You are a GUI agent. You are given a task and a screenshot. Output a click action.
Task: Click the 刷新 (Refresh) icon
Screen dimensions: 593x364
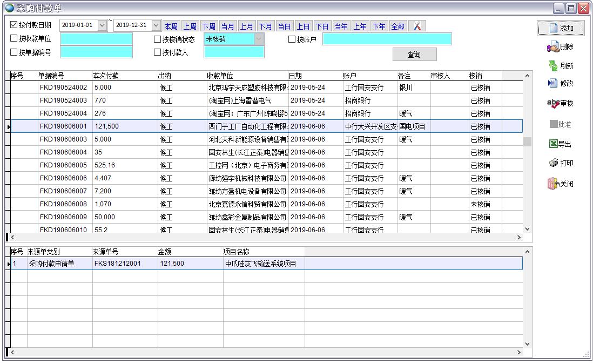tap(554, 66)
